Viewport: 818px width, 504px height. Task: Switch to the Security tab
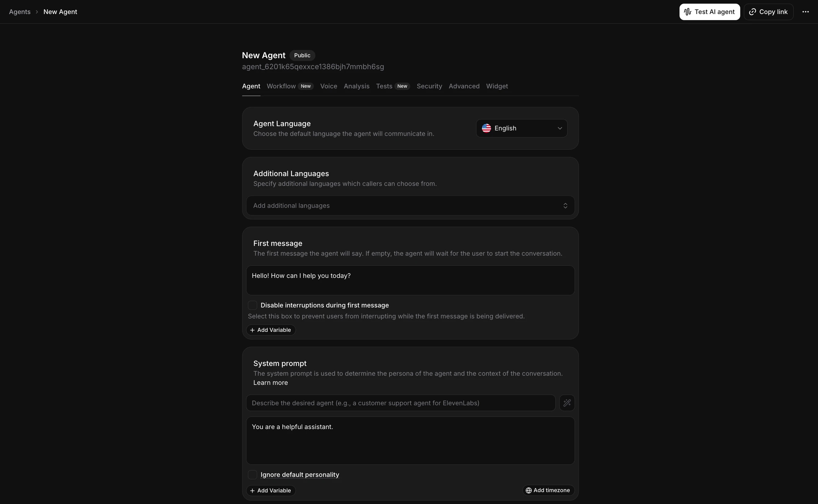pos(429,86)
